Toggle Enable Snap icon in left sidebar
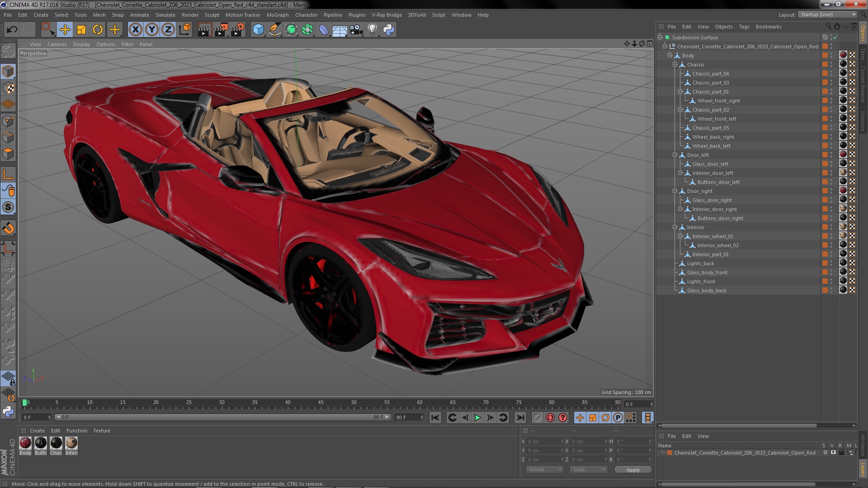 tap(8, 207)
